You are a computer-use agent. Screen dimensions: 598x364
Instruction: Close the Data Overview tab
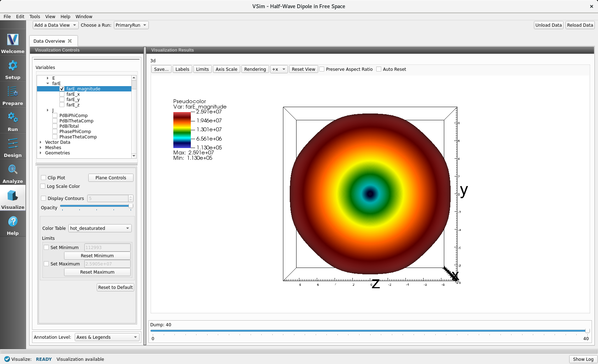coord(70,41)
